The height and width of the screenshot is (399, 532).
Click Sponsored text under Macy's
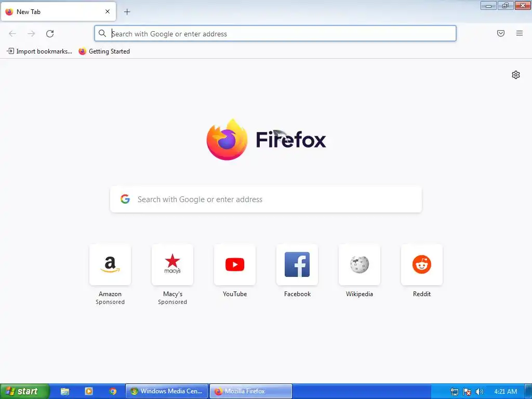tap(172, 302)
